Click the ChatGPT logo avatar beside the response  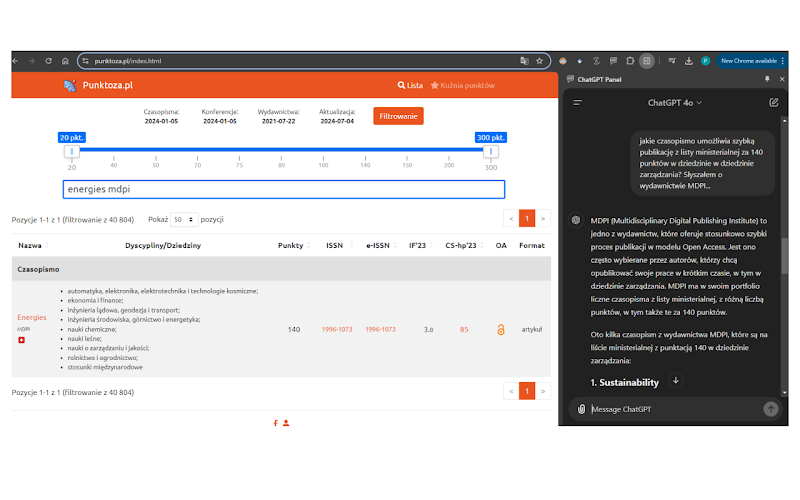576,220
